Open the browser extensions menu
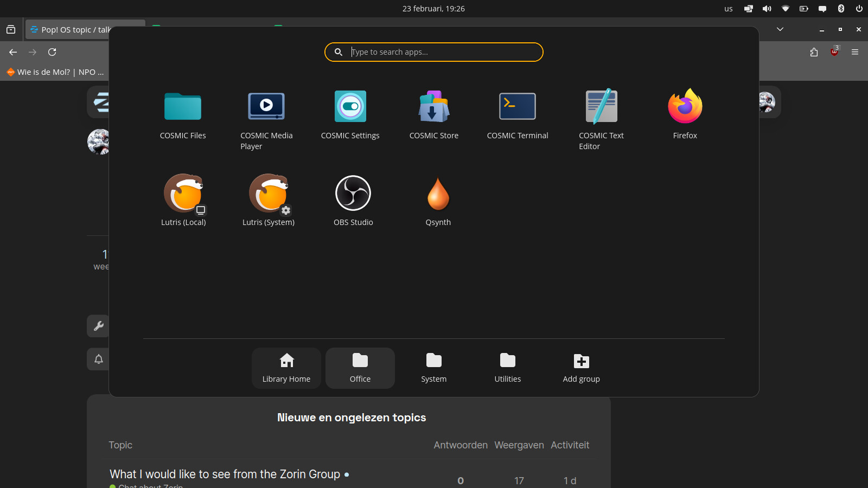868x488 pixels. coord(814,52)
